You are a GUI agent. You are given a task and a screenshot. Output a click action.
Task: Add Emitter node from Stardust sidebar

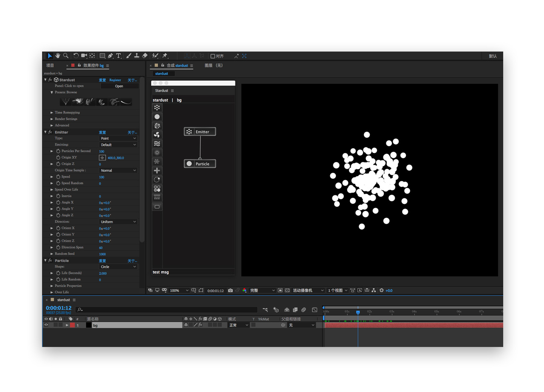pos(157,108)
